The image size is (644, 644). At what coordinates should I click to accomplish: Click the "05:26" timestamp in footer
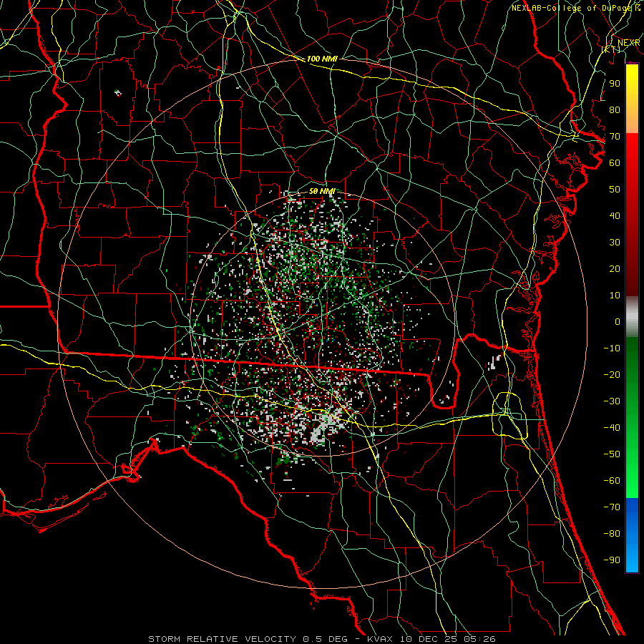tap(479, 639)
